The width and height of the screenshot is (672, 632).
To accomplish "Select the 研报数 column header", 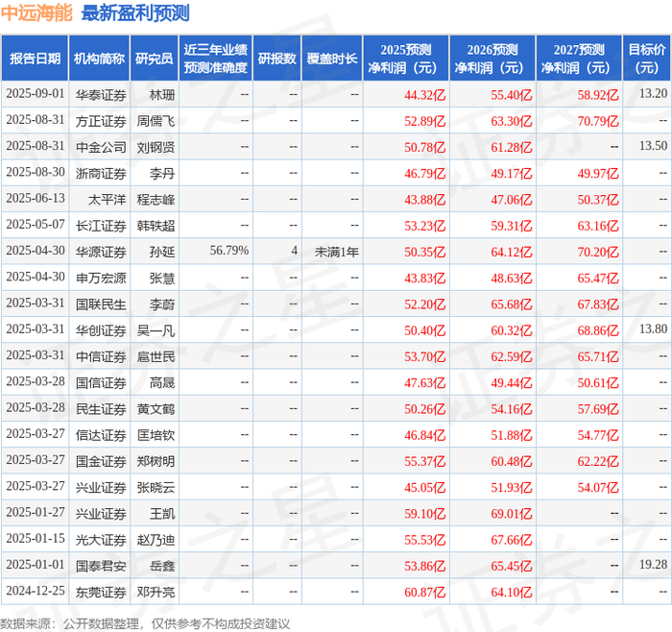I will pos(276,59).
